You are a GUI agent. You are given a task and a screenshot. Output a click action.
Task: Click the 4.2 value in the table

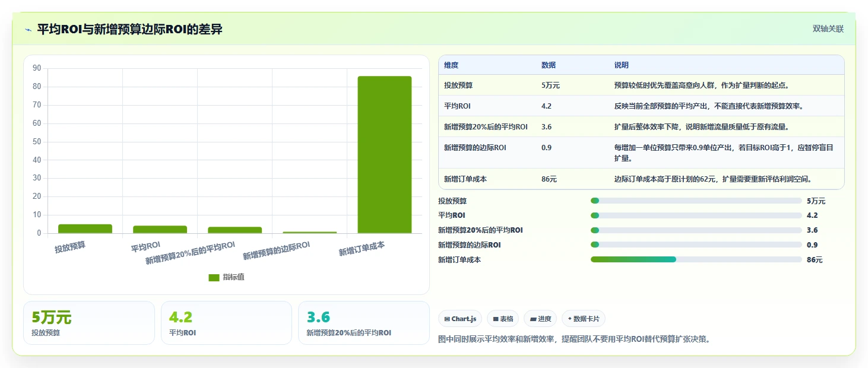pos(546,106)
